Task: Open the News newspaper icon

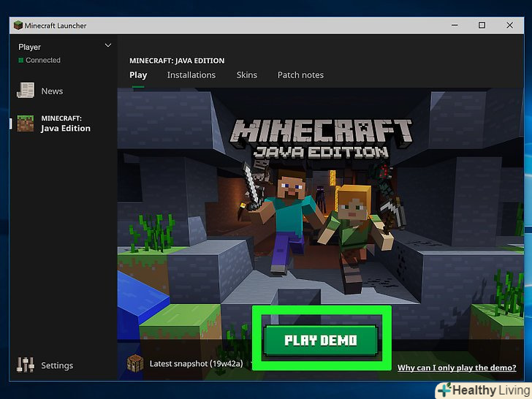Action: (x=26, y=91)
